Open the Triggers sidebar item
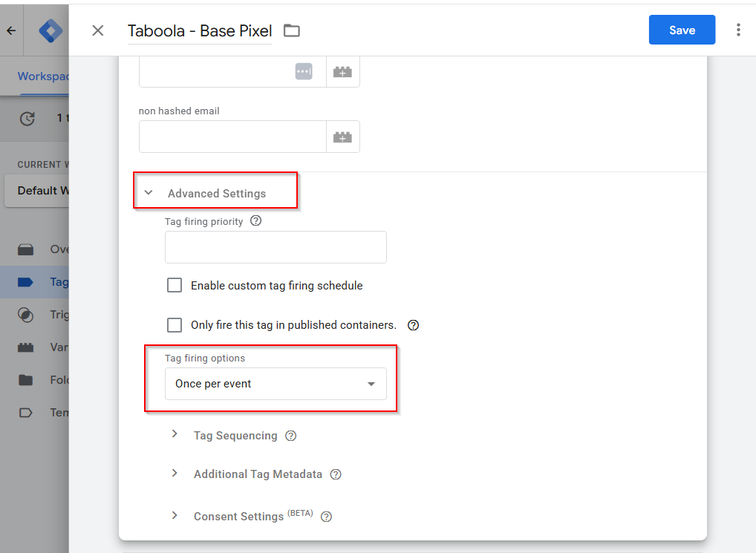 [x=35, y=315]
